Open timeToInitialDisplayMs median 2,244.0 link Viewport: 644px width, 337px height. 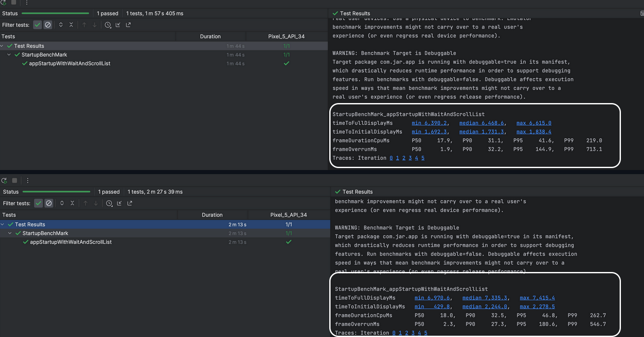[x=484, y=306]
